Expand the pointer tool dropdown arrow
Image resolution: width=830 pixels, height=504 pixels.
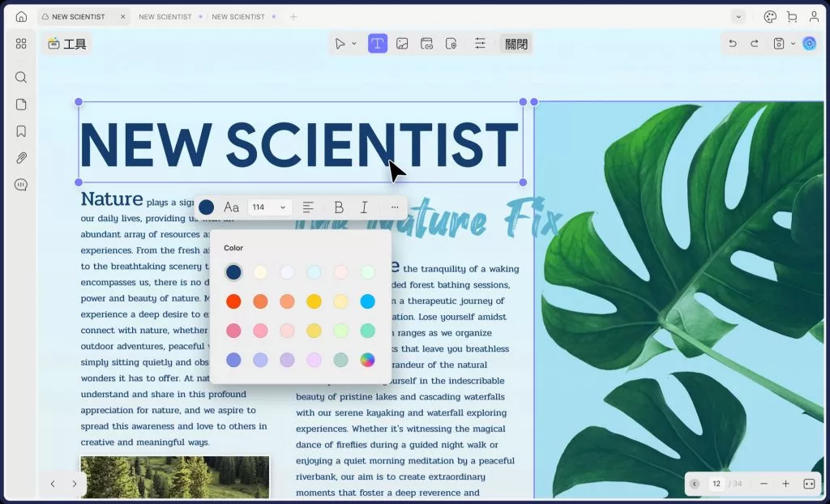pos(354,44)
